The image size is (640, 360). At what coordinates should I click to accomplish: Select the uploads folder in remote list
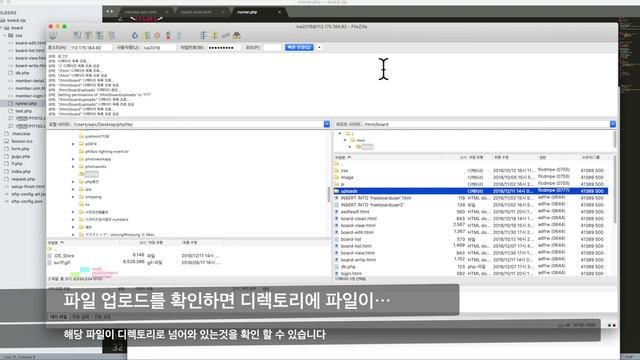pyautogui.click(x=471, y=191)
